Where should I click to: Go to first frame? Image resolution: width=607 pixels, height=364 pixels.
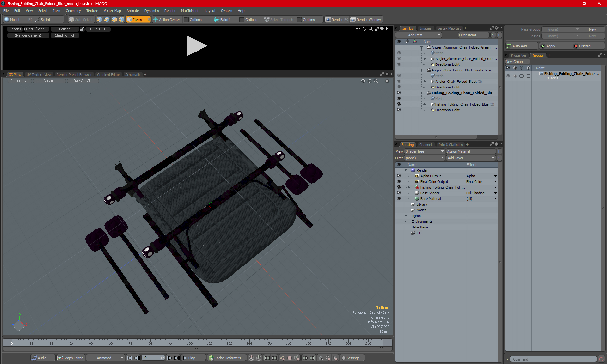click(x=129, y=358)
